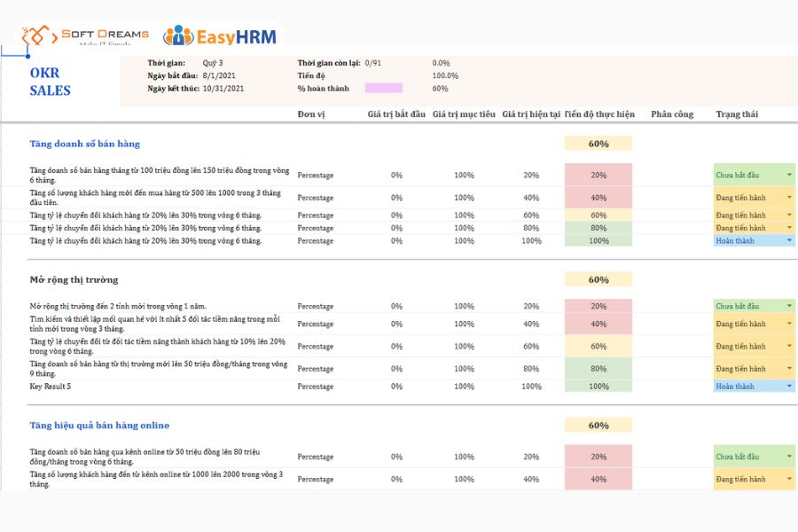This screenshot has height=532, width=798.
Task: Select the red 20% progress cell in the online sales section
Action: (x=598, y=457)
